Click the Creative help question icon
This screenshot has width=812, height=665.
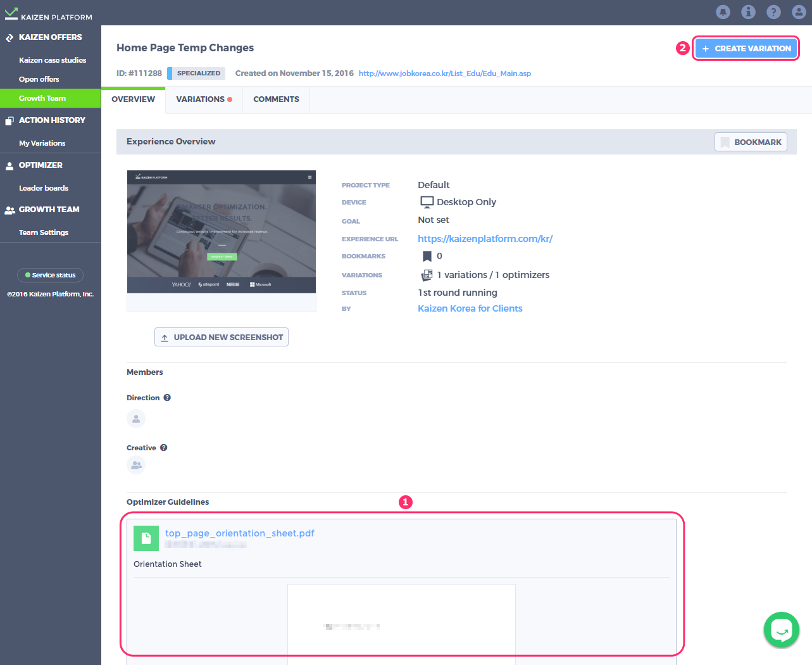(x=163, y=448)
